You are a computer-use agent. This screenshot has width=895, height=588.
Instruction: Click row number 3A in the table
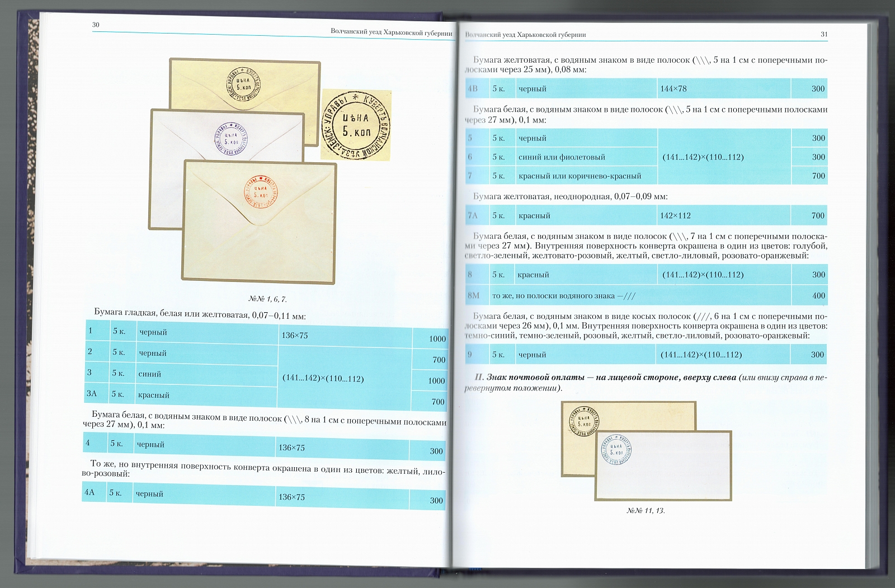pyautogui.click(x=92, y=393)
